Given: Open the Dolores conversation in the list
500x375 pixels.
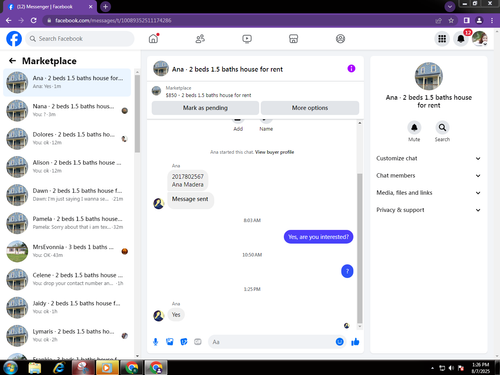Looking at the screenshot, I should (x=67, y=138).
